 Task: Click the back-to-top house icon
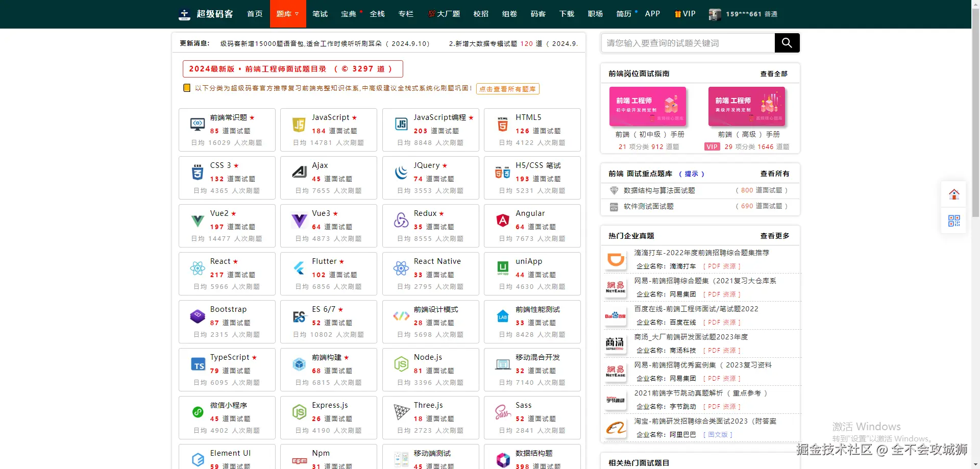click(954, 194)
